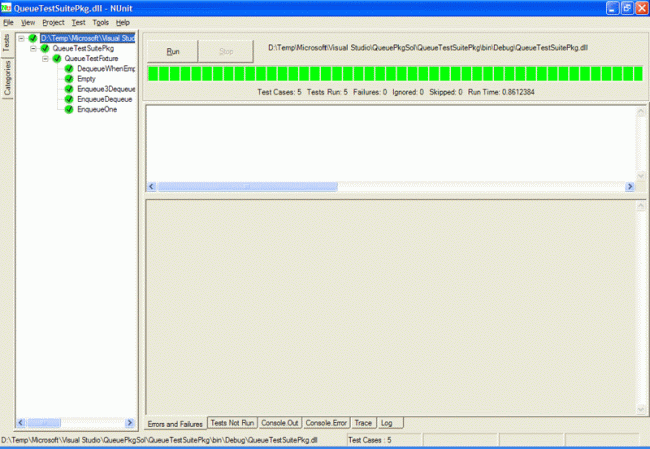Screen dimensions: 650x449
Task: Select the EnqueueOne test in tree
Action: pyautogui.click(x=97, y=109)
